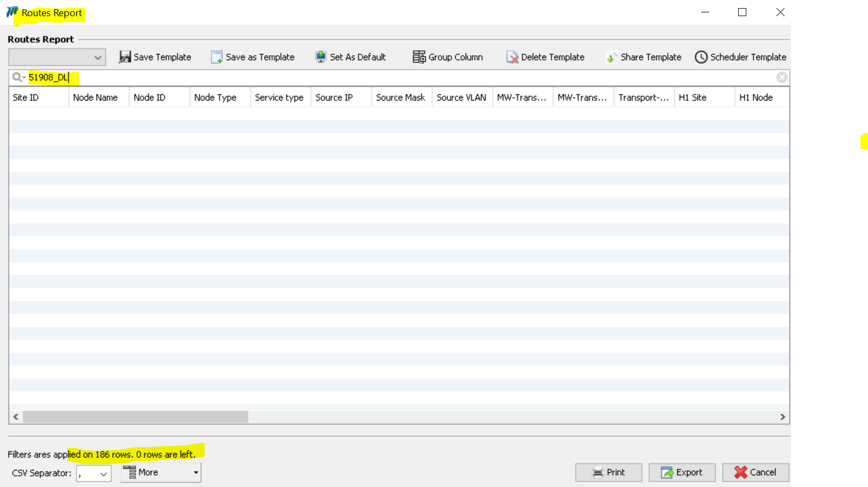The width and height of the screenshot is (868, 487).
Task: Click the Share Template icon
Action: pyautogui.click(x=611, y=57)
